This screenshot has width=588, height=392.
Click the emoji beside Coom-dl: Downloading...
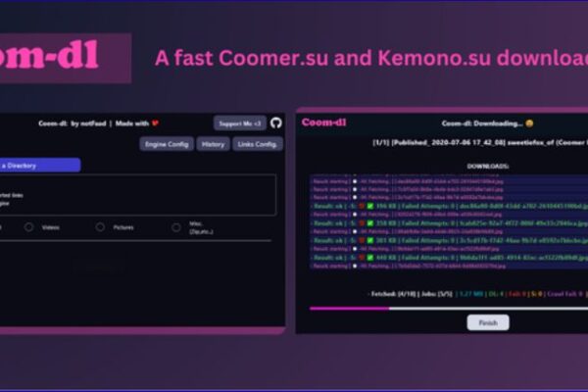[529, 123]
